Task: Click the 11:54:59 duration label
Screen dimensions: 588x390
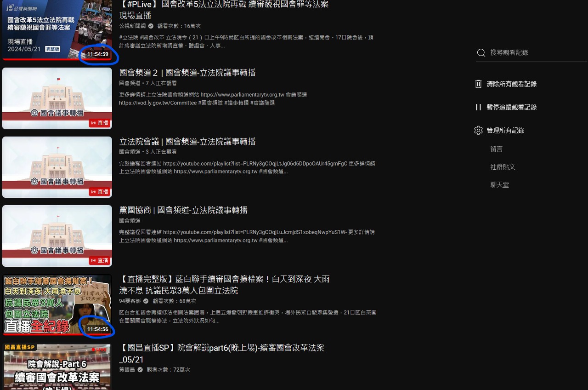Action: click(98, 54)
